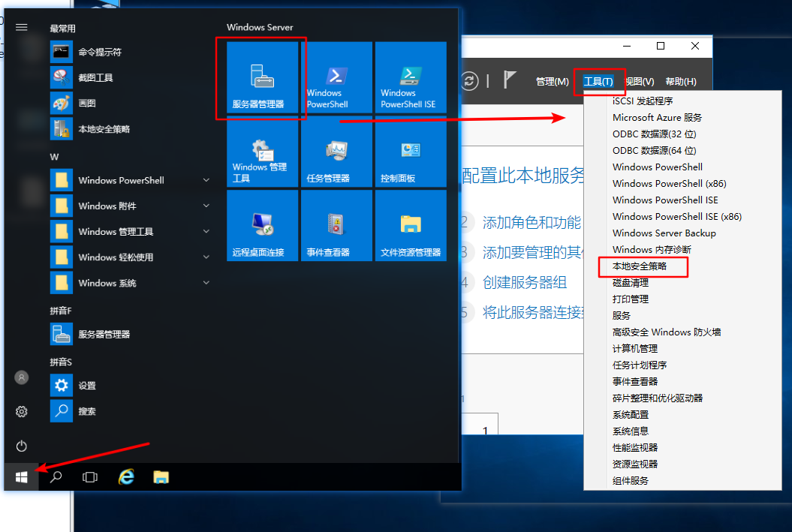Open 管理(M) menu
The width and height of the screenshot is (792, 532).
pyautogui.click(x=552, y=81)
